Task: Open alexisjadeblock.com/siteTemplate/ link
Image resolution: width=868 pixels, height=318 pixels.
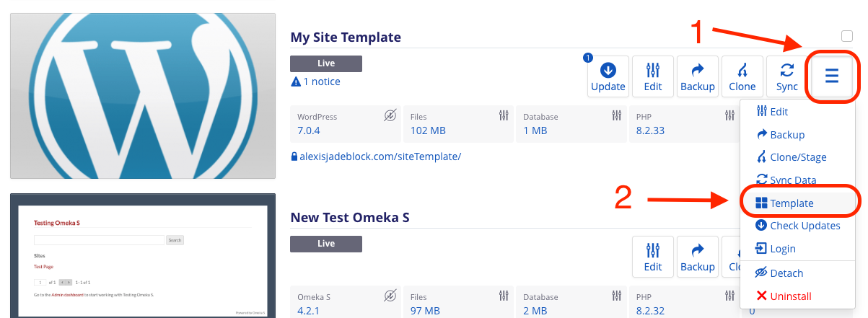Action: point(375,156)
